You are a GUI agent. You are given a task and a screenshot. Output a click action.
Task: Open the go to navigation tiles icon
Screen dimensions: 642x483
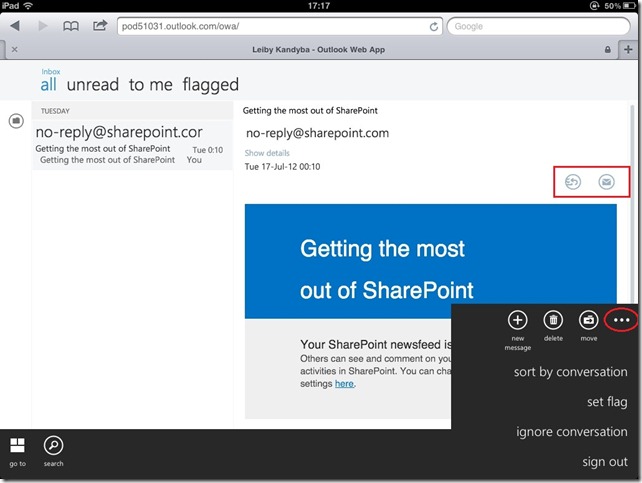coord(17,445)
